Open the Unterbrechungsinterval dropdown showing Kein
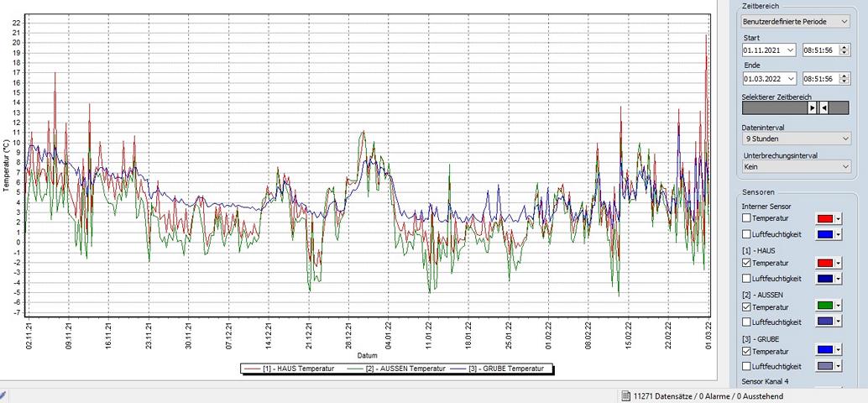The height and width of the screenshot is (403, 868). point(796,166)
